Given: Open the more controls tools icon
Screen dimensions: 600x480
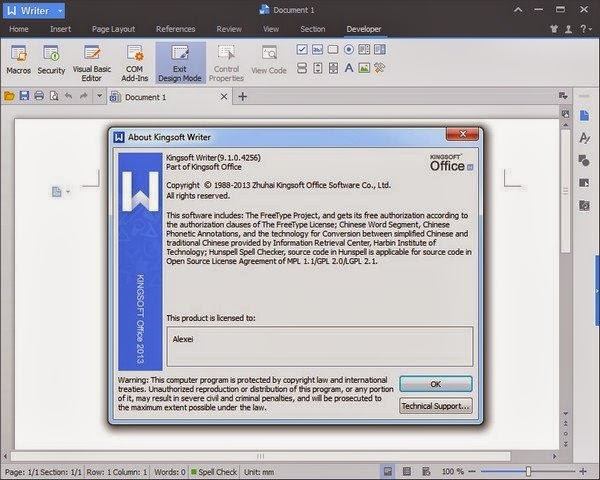Looking at the screenshot, I should click(x=380, y=68).
